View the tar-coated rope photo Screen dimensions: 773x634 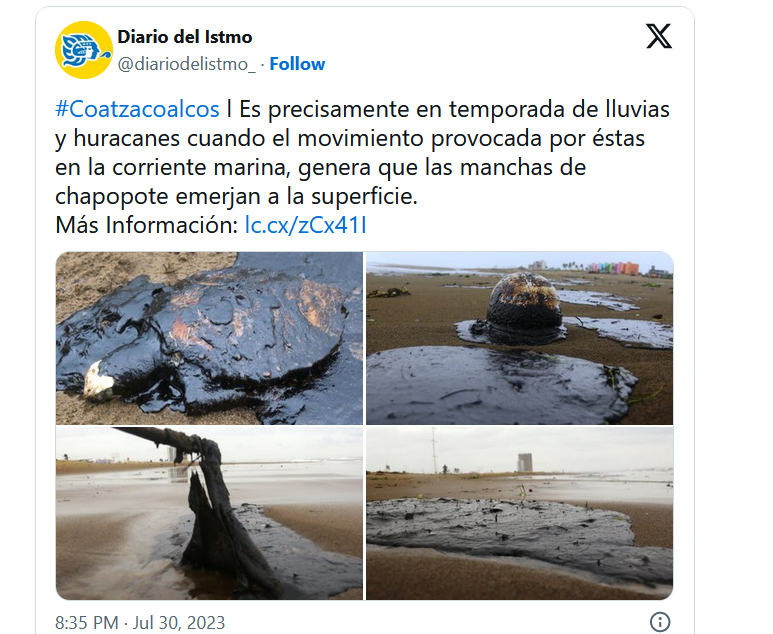coord(209,513)
